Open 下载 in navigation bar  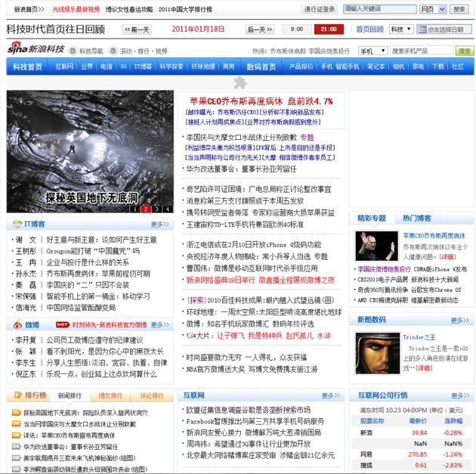coord(438,67)
